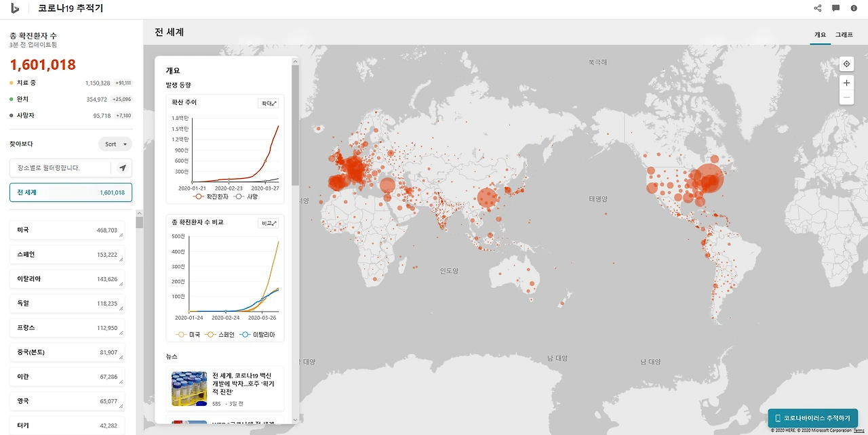Click the large China outbreak bubble
The width and height of the screenshot is (868, 435).
[x=488, y=199]
